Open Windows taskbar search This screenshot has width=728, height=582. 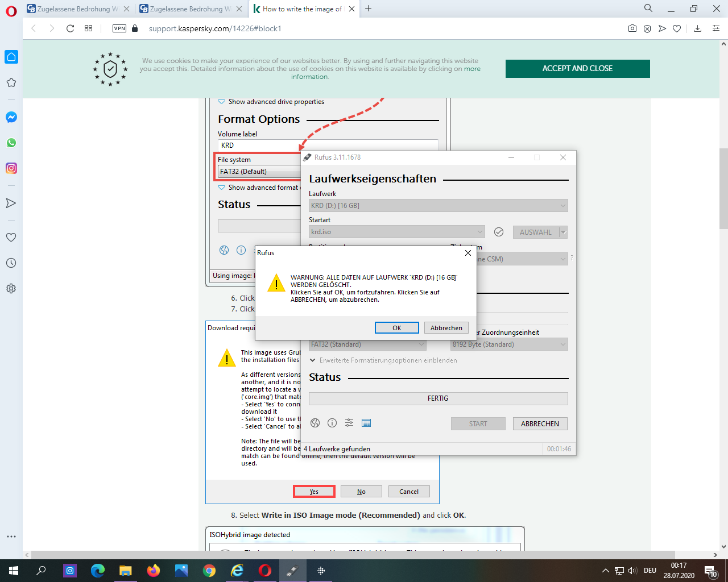(x=41, y=571)
